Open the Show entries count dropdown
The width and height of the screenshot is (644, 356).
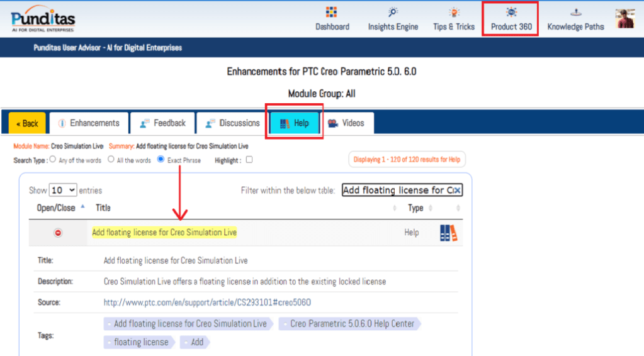pos(63,190)
